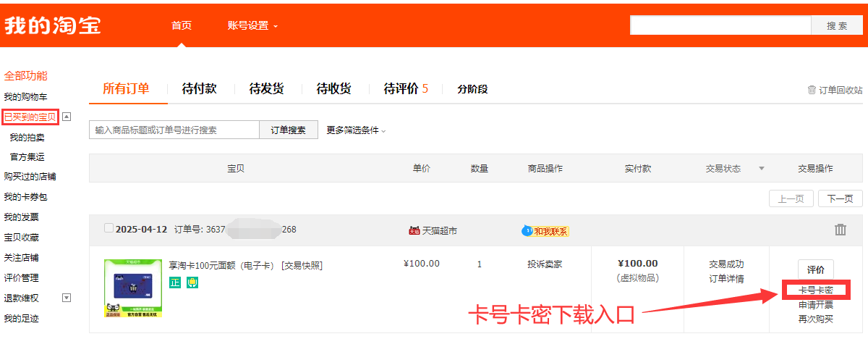Expand the 退款维权 submenu arrow
868x339 pixels.
[66, 297]
